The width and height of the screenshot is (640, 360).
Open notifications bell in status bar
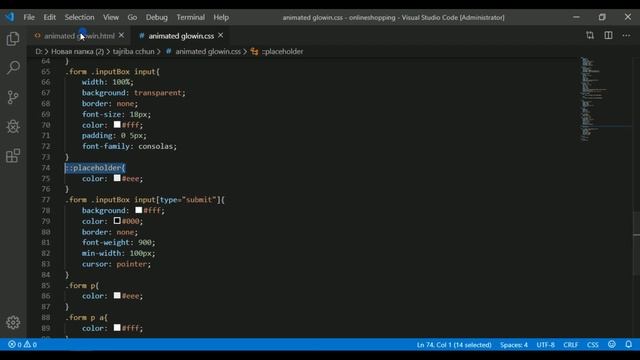[629, 344]
